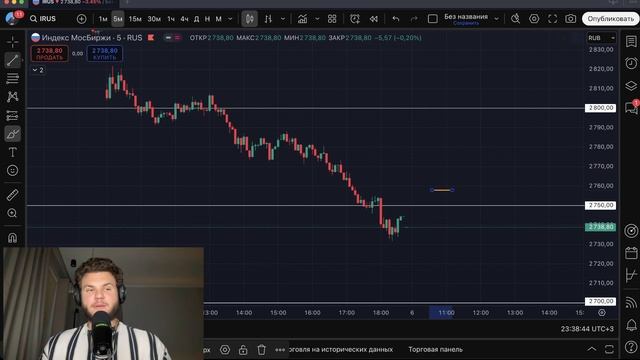Click the blue КУПИТЬ buy button
Viewport: 640px width, 360px height.
pos(105,54)
